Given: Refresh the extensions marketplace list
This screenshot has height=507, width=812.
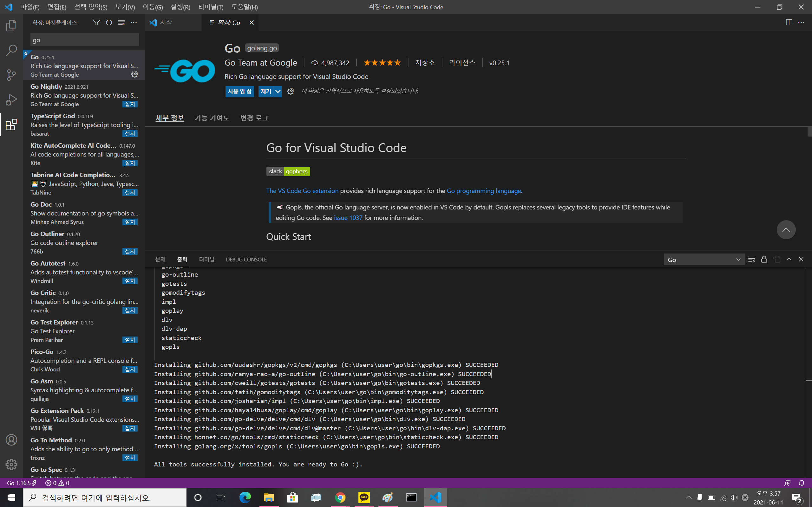Looking at the screenshot, I should (x=109, y=22).
